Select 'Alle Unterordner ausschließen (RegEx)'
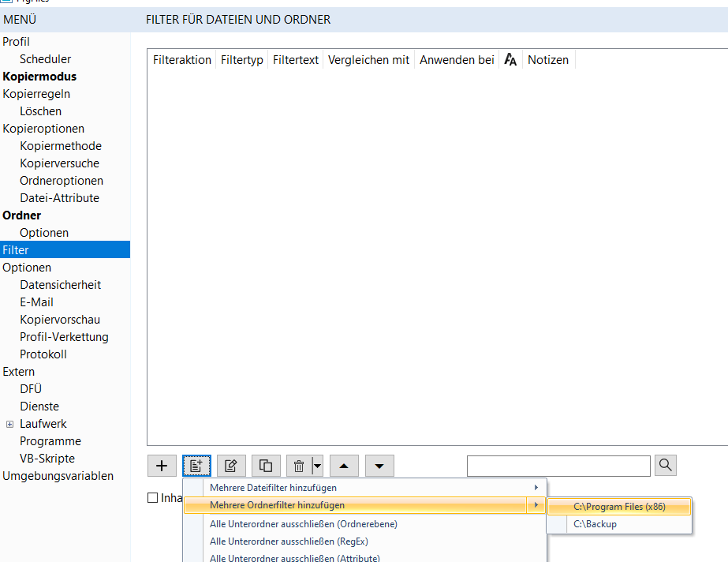Screen dimensions: 728x562 click(289, 541)
